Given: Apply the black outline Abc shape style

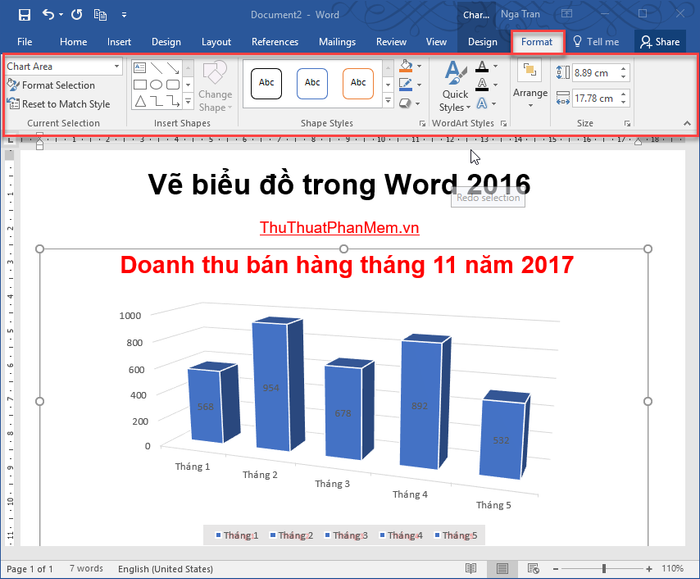Looking at the screenshot, I should pyautogui.click(x=267, y=83).
